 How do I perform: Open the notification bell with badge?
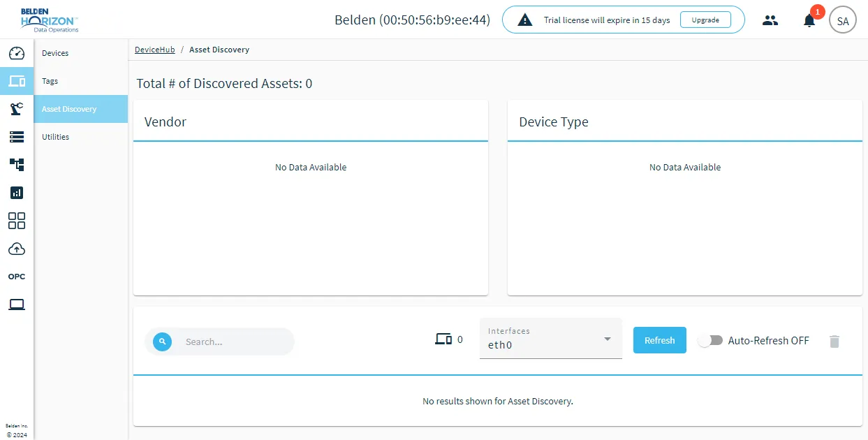(x=809, y=20)
